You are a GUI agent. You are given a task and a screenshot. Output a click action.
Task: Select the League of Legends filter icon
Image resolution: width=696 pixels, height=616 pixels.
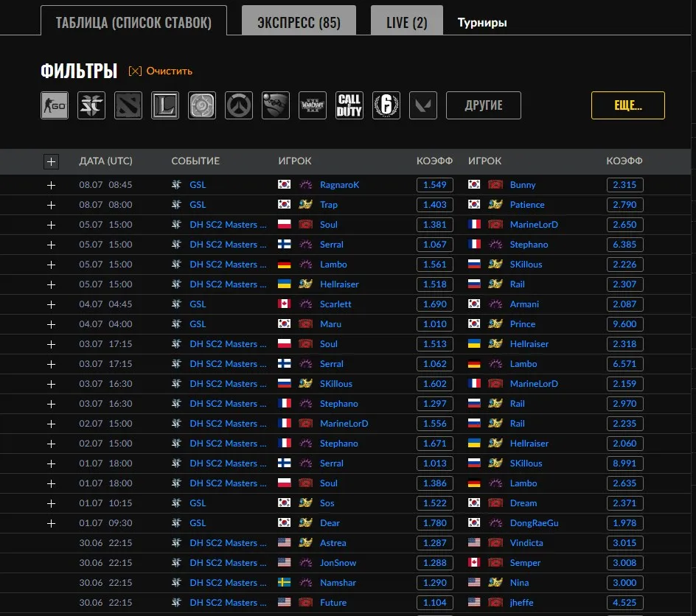coord(165,105)
